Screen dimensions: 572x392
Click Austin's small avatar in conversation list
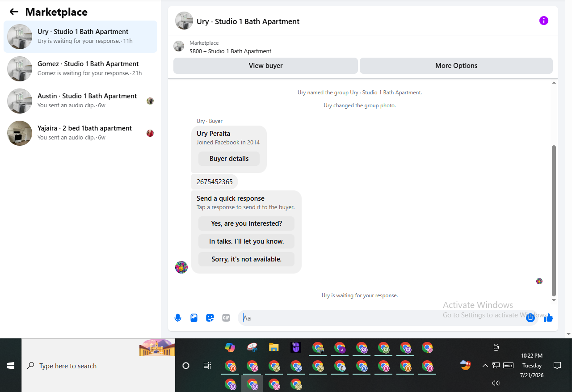click(x=150, y=101)
